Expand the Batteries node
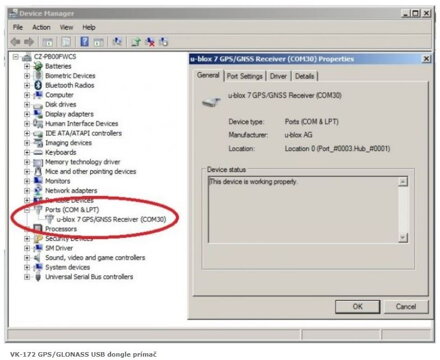This screenshot has height=360, width=440. point(27,66)
